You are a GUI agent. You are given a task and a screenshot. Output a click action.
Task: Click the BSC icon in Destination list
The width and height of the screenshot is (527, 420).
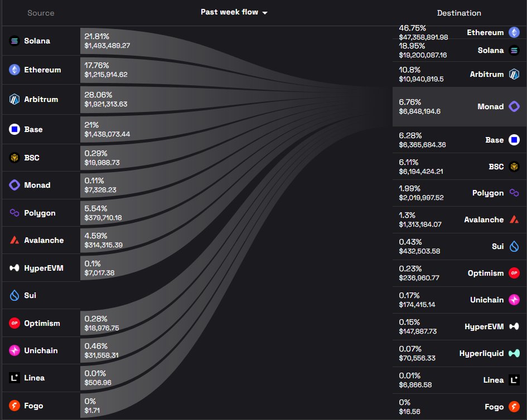pos(514,167)
